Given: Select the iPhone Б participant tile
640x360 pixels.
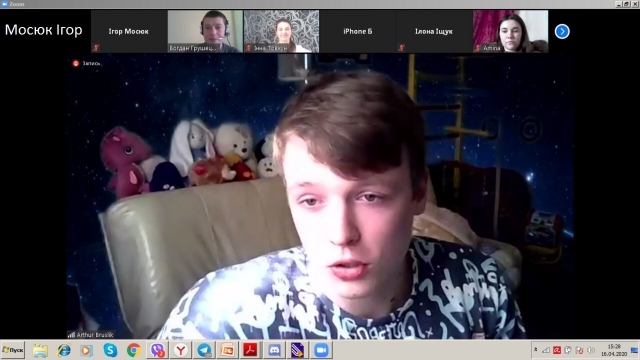Looking at the screenshot, I should coord(358,31).
